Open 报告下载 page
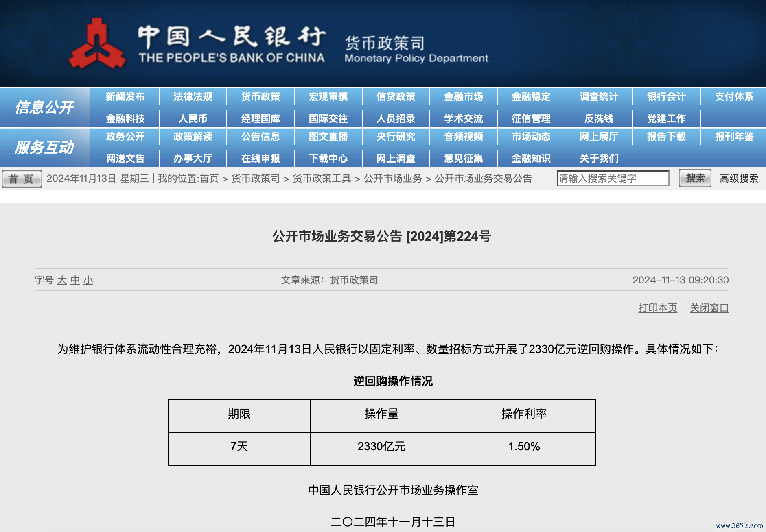 [x=666, y=137]
